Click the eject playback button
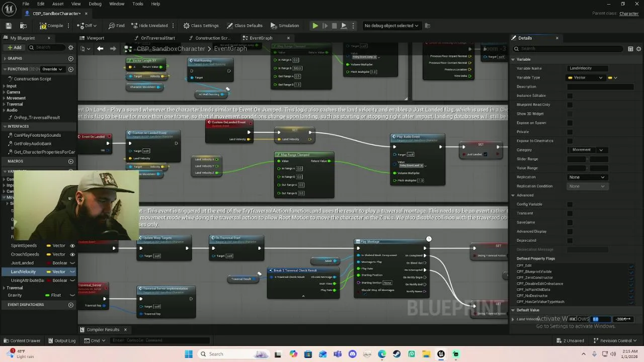Screen dimensions: 644x362 coord(344,26)
